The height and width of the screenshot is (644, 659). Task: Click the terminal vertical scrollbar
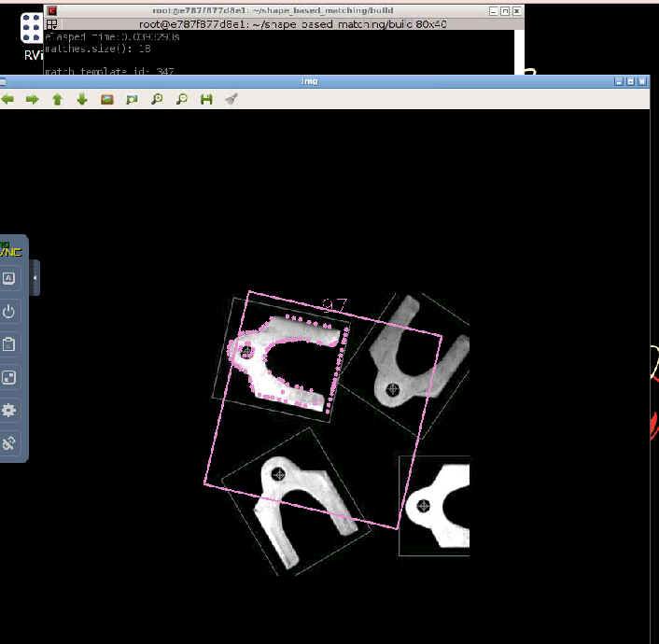pos(519,52)
